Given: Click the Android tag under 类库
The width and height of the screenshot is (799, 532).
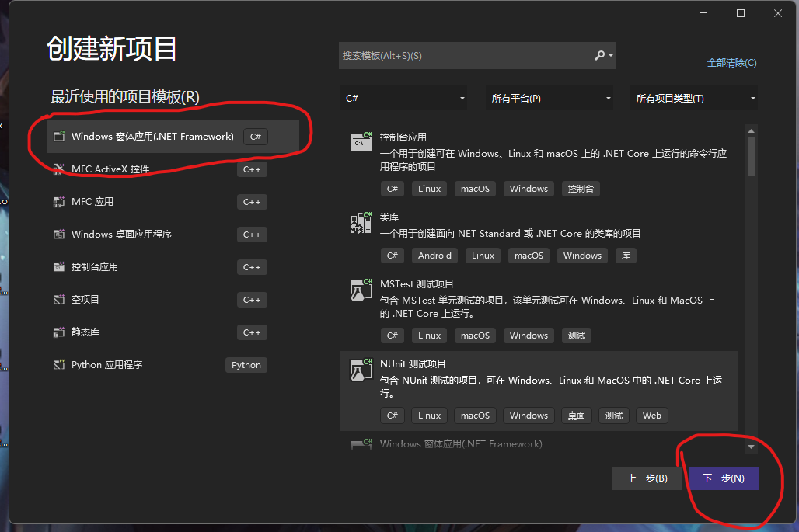Looking at the screenshot, I should click(434, 255).
